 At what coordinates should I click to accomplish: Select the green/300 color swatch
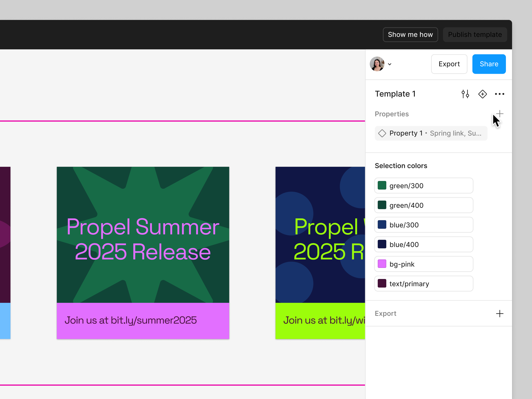382,185
